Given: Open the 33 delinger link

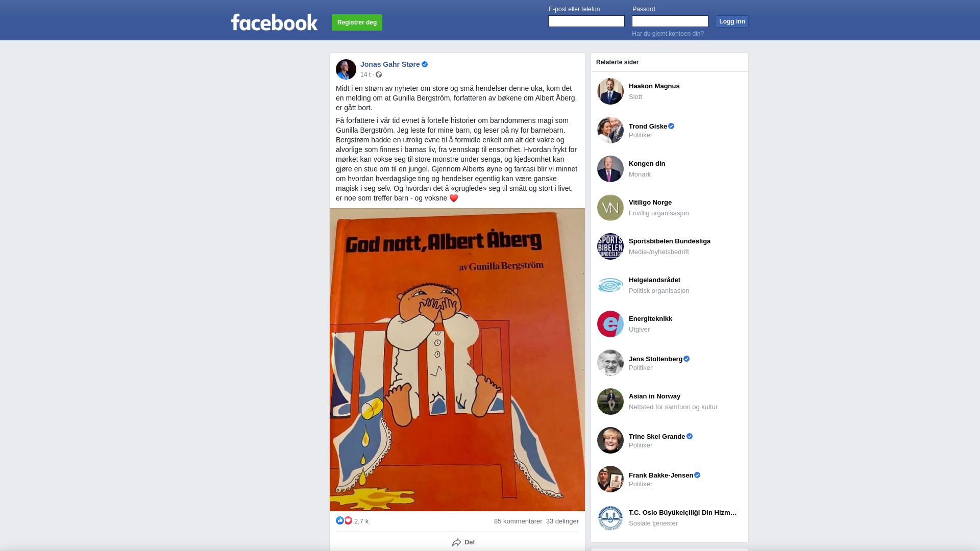Looking at the screenshot, I should tap(562, 521).
